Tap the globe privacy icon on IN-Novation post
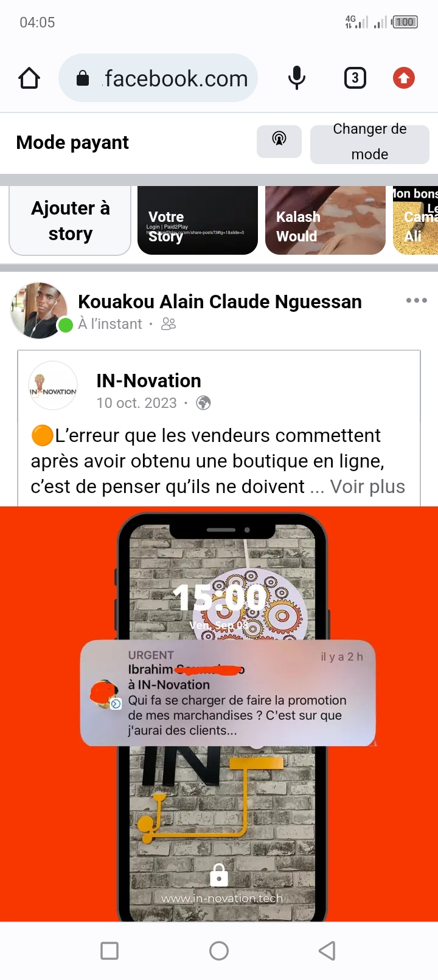Screen dimensions: 438x980 tap(203, 403)
